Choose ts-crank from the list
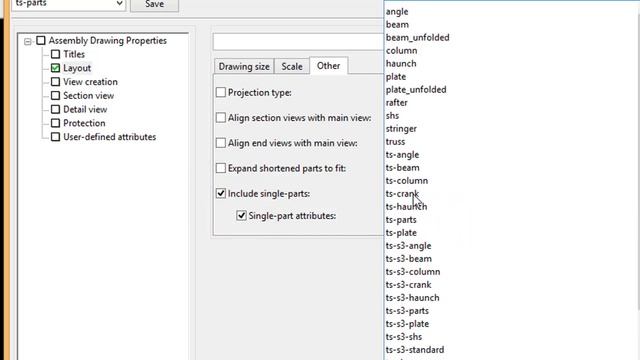 point(402,194)
